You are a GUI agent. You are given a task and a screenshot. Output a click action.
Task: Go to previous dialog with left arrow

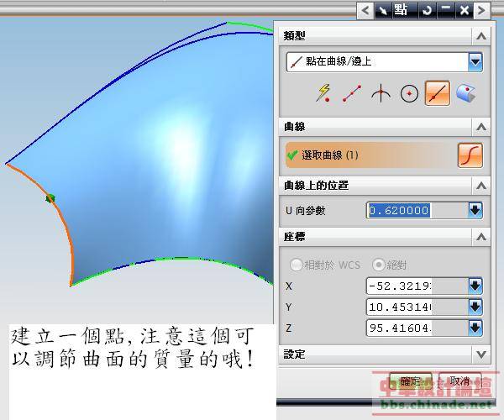(x=365, y=11)
